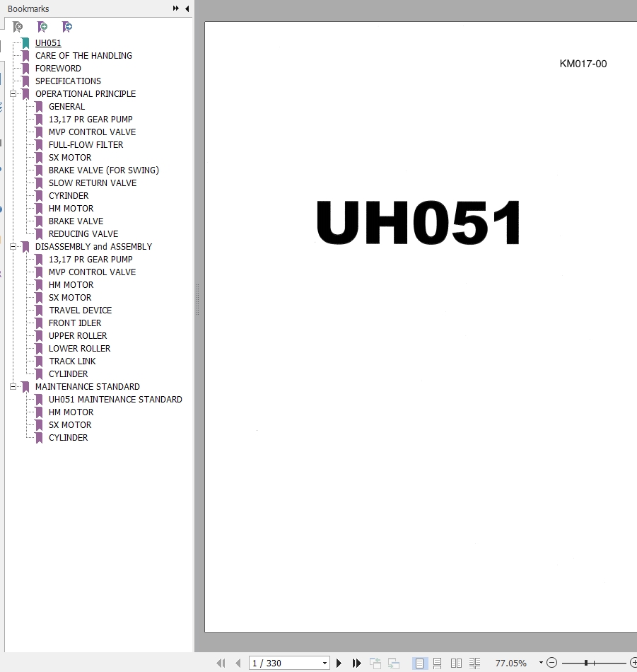637x672 pixels.
Task: Select single page view mode
Action: [x=419, y=663]
